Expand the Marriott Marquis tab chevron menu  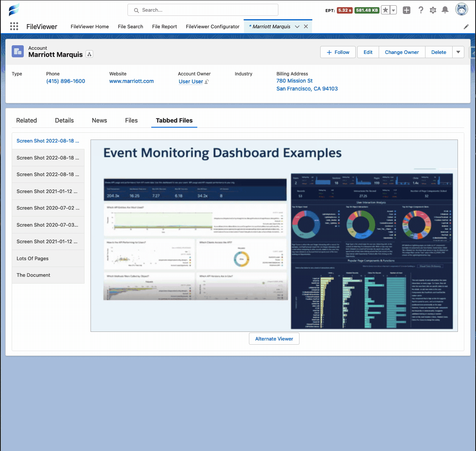coord(297,26)
